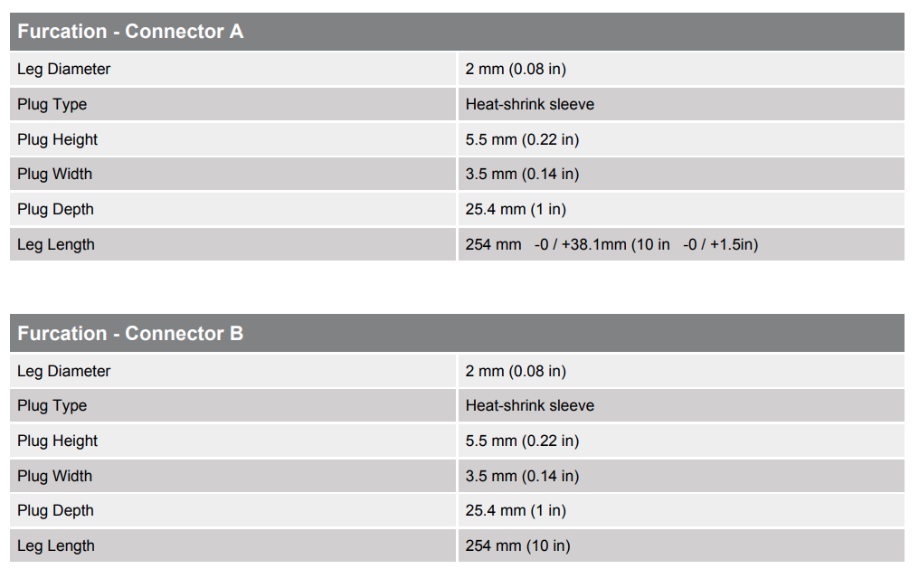Select Plug Height label in Connector A table
Screen dimensions: 919x588
[x=58, y=139]
